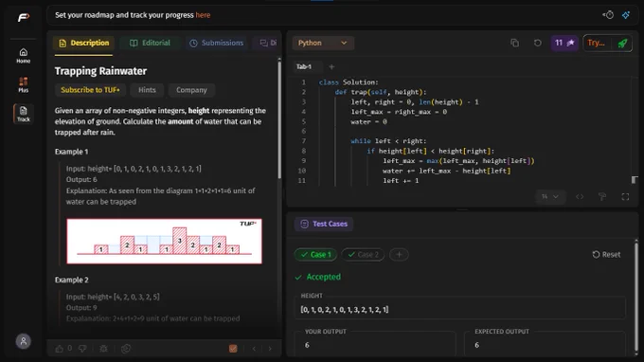This screenshot has width=644, height=362.
Task: Click the 11 streak star badge
Action: coord(564,43)
